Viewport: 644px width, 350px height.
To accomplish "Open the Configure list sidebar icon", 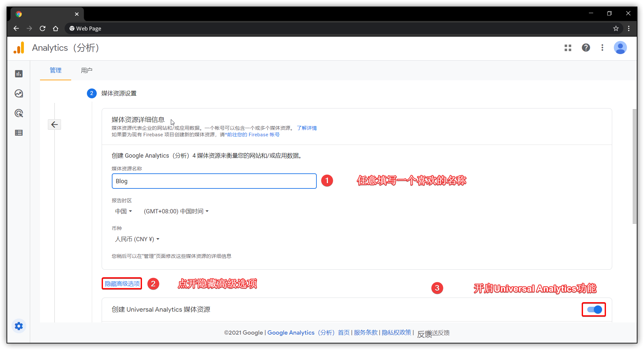I will pyautogui.click(x=19, y=133).
